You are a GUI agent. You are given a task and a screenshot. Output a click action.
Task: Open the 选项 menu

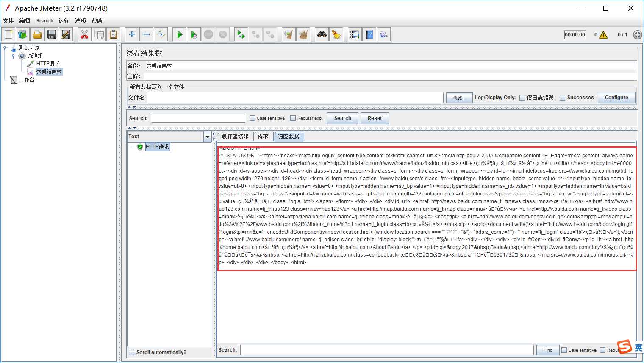pyautogui.click(x=80, y=21)
